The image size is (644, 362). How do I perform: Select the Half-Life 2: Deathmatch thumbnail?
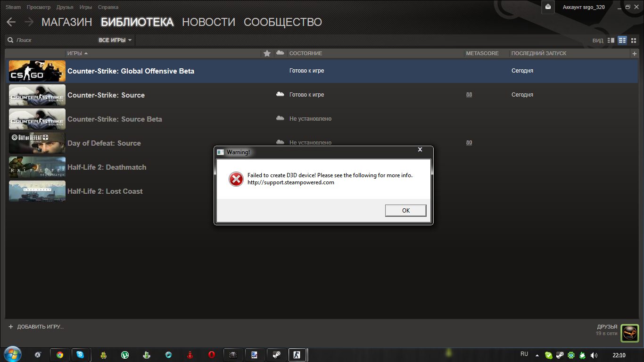37,167
